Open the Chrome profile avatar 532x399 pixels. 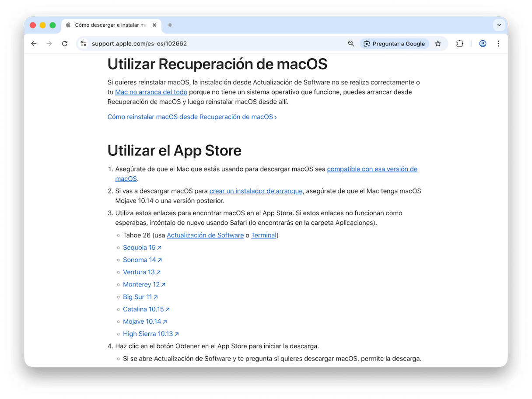click(x=483, y=44)
